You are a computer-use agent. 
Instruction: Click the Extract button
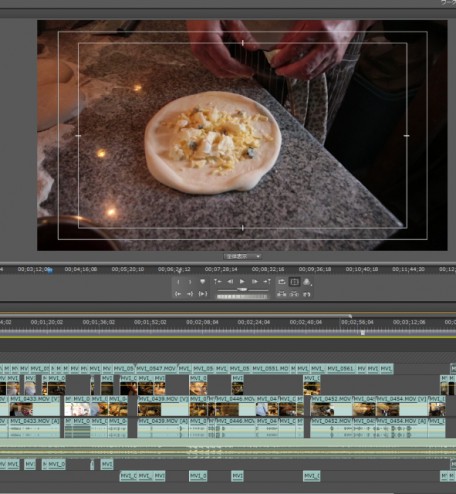(294, 294)
